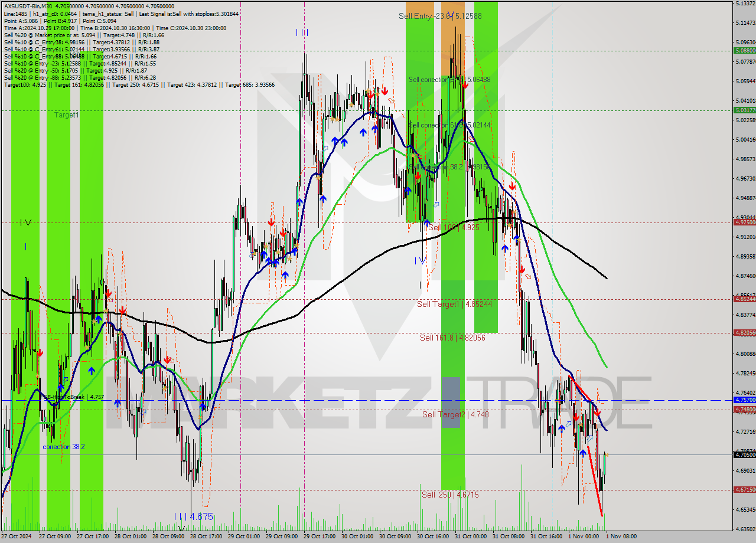
Task: Select the 4.6350 price axis value
Action: tap(745, 529)
